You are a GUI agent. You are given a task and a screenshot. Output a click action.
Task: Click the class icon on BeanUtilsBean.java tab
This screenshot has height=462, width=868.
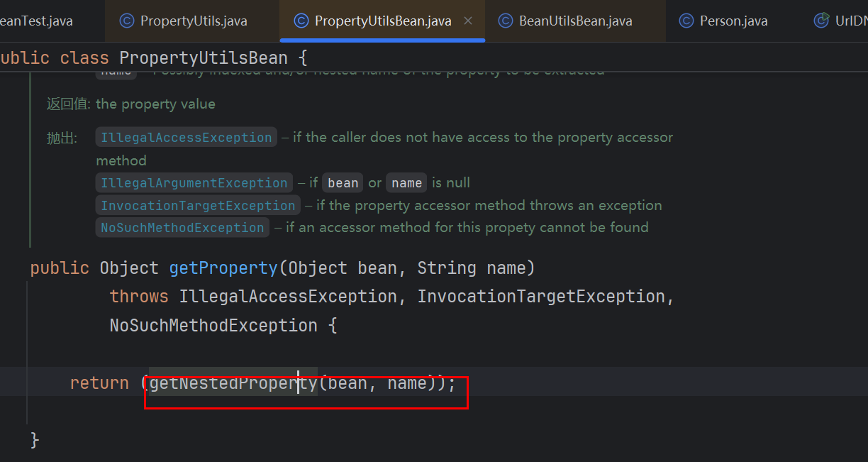(x=506, y=21)
